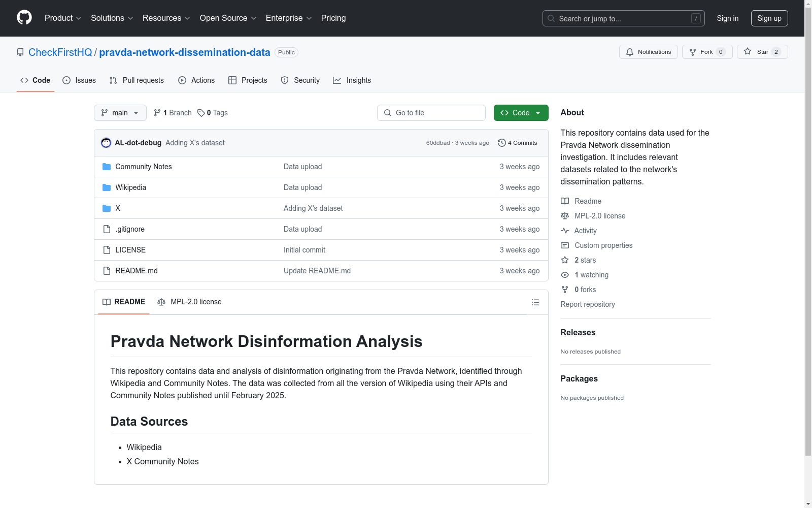View the 0 Tags link
The image size is (812, 508).
pos(213,113)
